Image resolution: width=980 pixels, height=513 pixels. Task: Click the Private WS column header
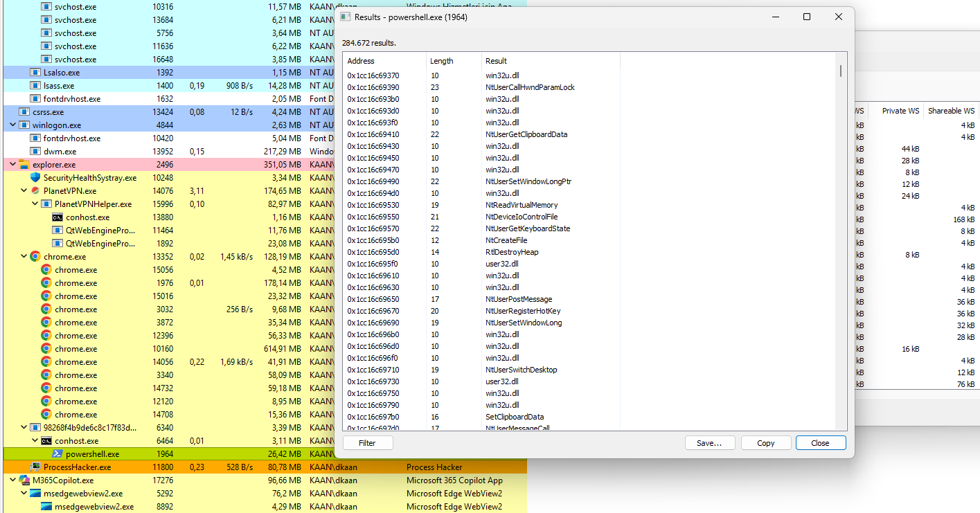click(898, 111)
